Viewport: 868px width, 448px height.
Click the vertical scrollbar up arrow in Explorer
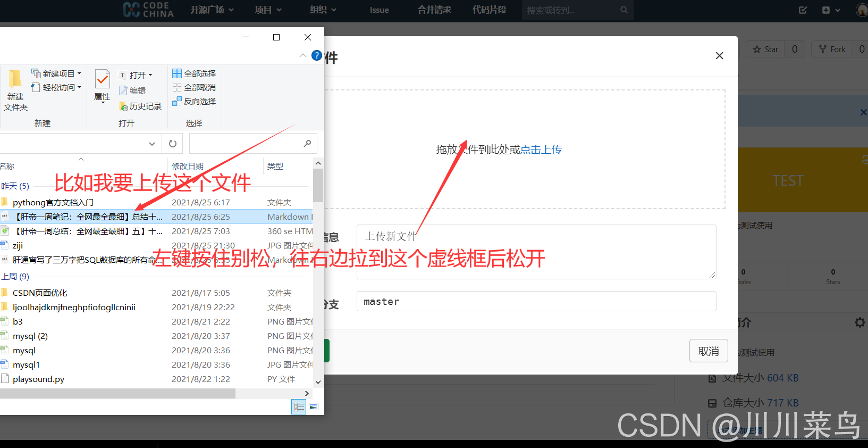[318, 163]
